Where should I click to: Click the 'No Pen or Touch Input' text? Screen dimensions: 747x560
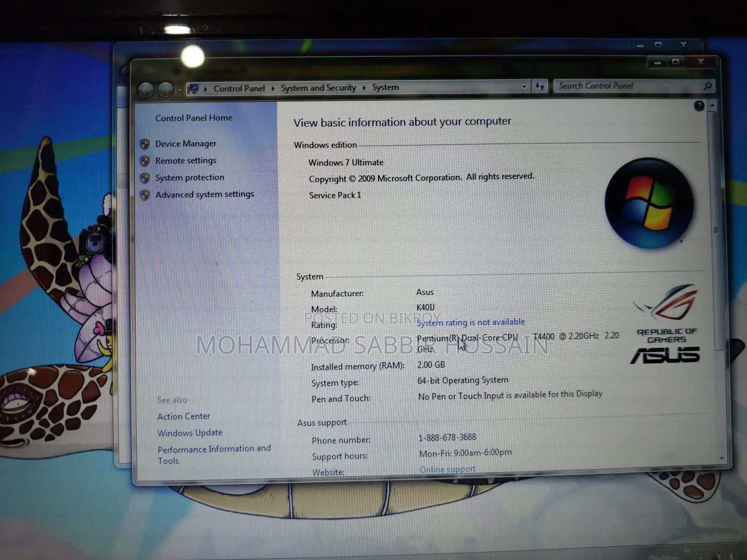[510, 395]
